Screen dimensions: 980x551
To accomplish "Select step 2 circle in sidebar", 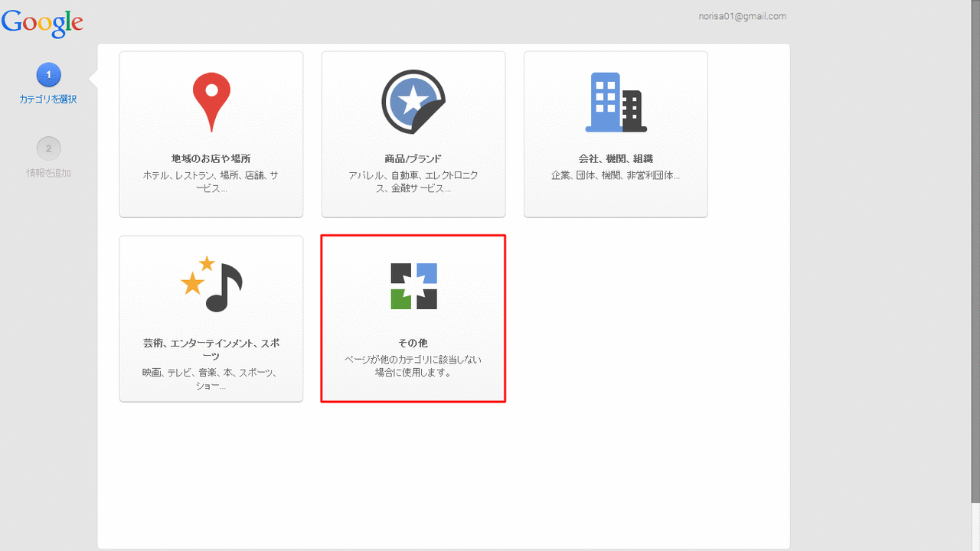I will pyautogui.click(x=48, y=148).
